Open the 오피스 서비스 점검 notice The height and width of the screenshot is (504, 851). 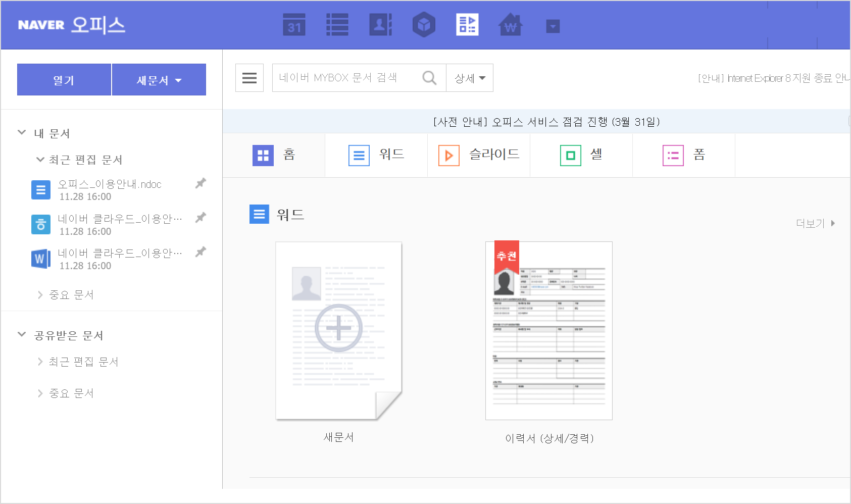(x=546, y=122)
